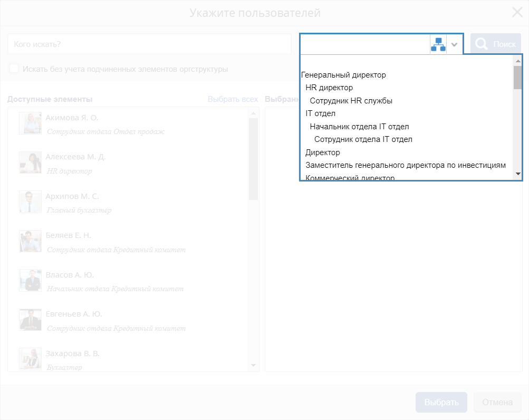Select user Захарова В. В.
The image size is (529, 420).
coord(73,354)
